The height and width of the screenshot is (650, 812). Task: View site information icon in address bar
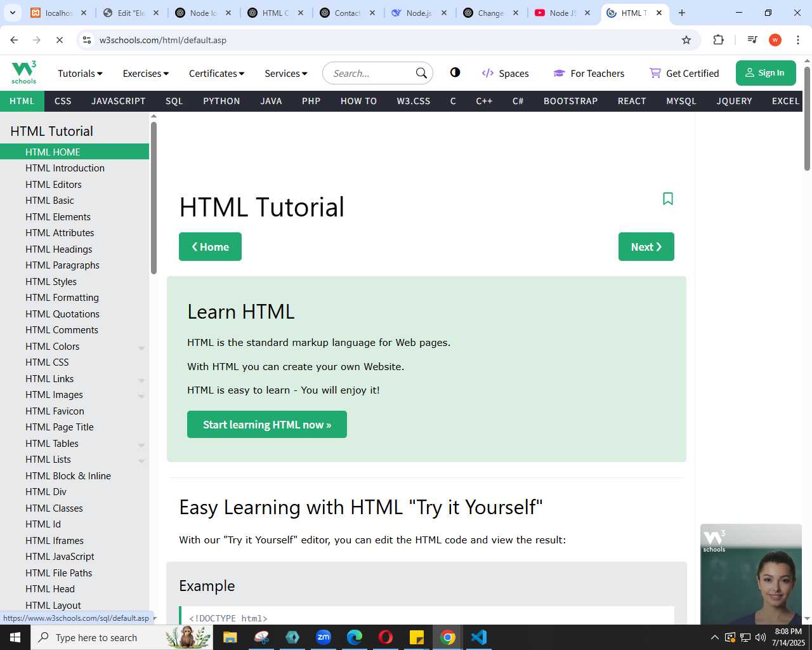coord(87,40)
